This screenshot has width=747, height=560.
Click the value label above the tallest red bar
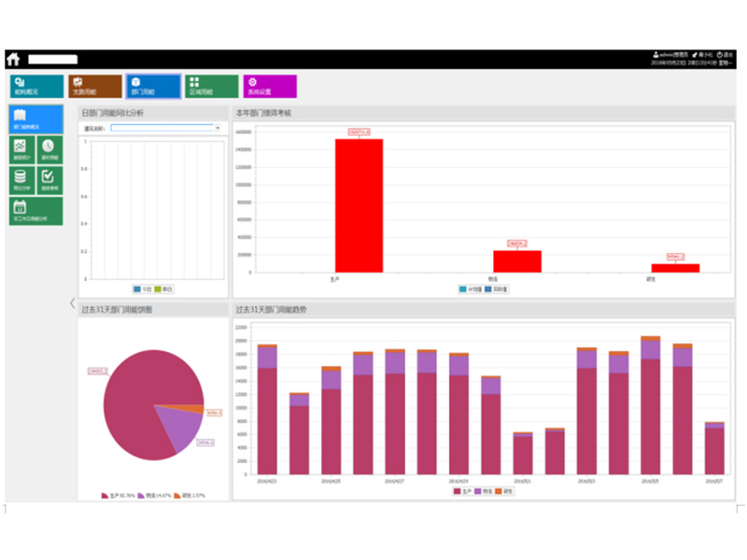tap(359, 132)
